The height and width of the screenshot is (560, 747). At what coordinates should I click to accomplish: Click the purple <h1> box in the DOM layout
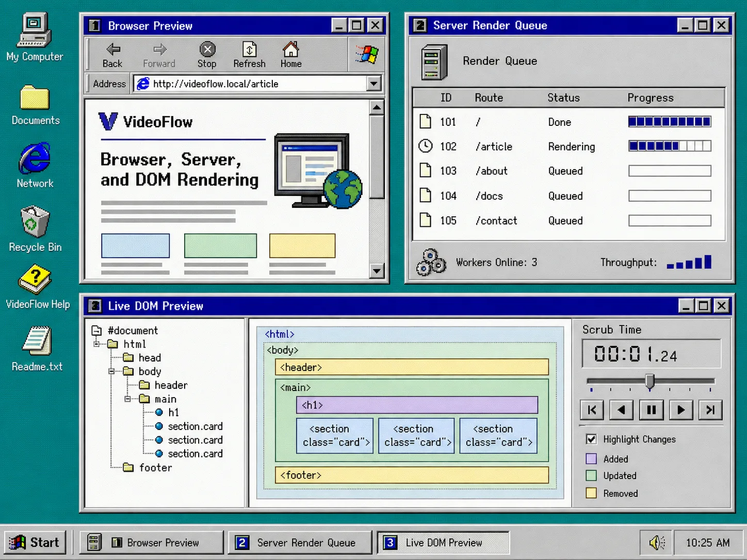(x=417, y=405)
